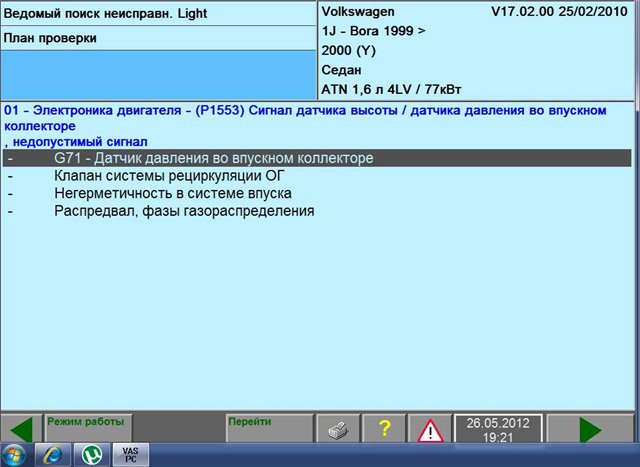Click the VAS PC taskbar icon
The width and height of the screenshot is (640, 467).
pos(130,455)
